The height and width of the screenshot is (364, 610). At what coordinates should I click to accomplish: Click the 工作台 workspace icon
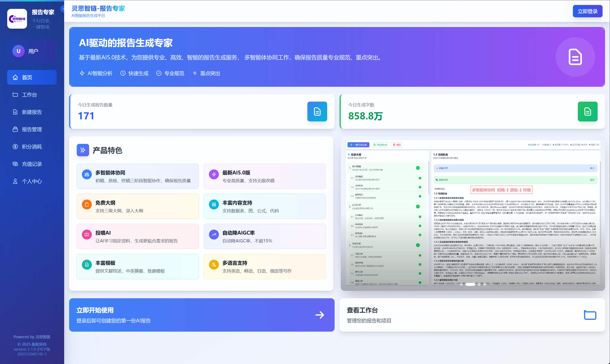click(x=15, y=95)
